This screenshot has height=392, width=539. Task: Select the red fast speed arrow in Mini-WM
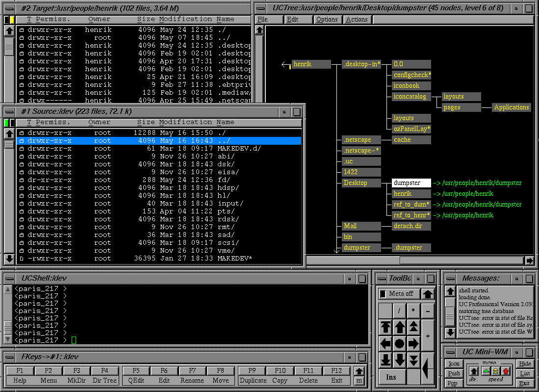506,371
